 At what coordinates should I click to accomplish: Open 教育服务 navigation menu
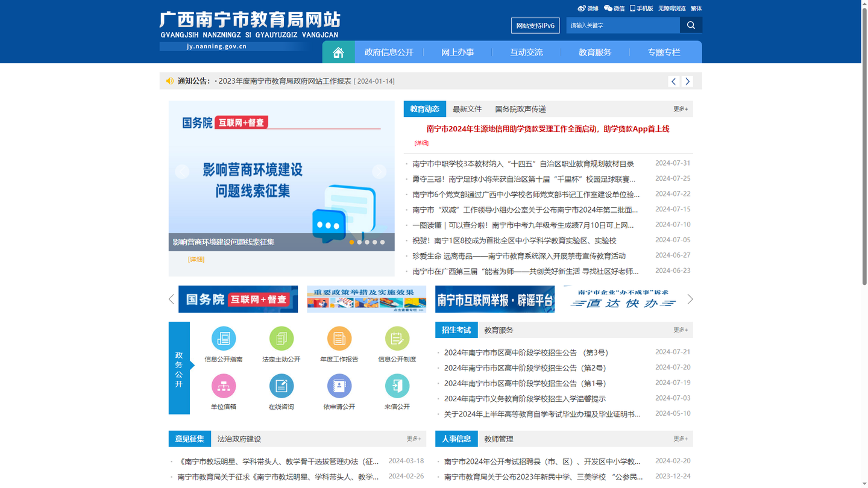(x=595, y=52)
